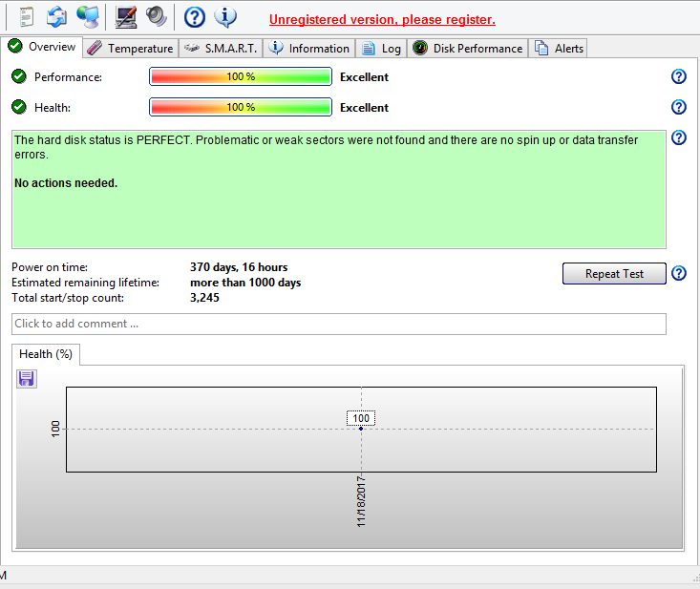700x589 pixels.
Task: Open the Temperature tab
Action: 131,48
